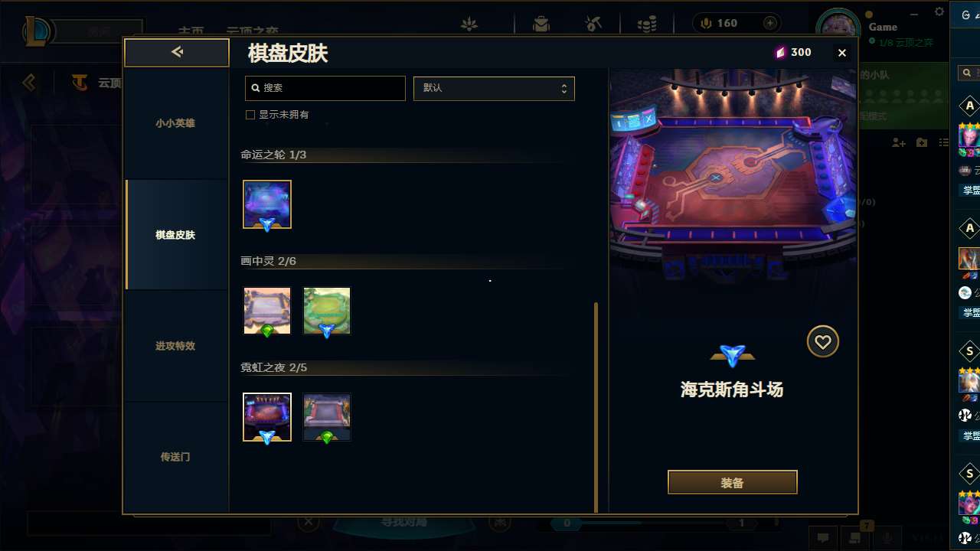980x551 pixels.
Task: Switch to the 进攻特效 tab
Action: click(x=175, y=346)
